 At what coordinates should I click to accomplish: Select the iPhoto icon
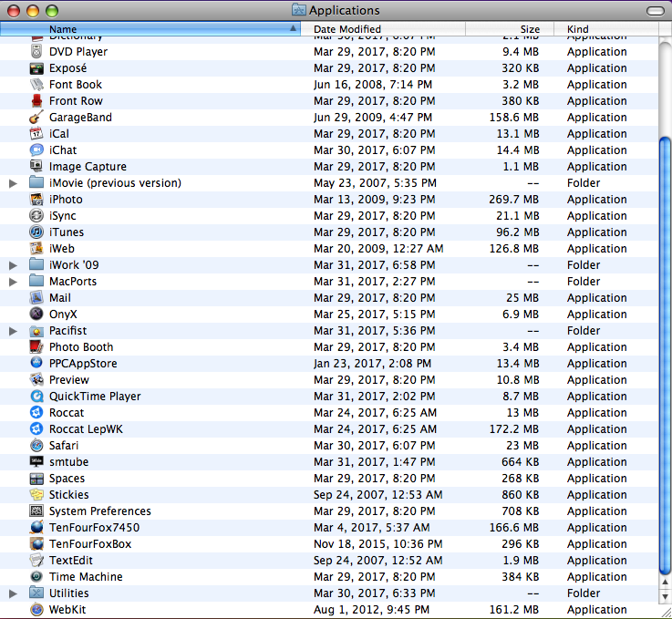tap(36, 200)
